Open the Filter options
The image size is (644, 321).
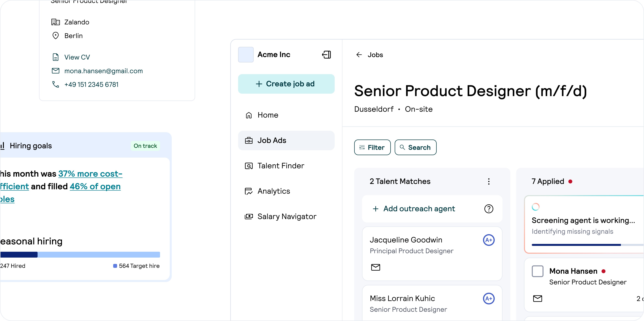pyautogui.click(x=372, y=147)
